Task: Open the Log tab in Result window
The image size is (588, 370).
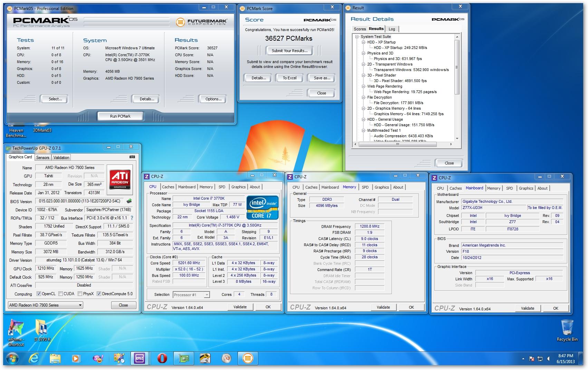Action: point(392,29)
